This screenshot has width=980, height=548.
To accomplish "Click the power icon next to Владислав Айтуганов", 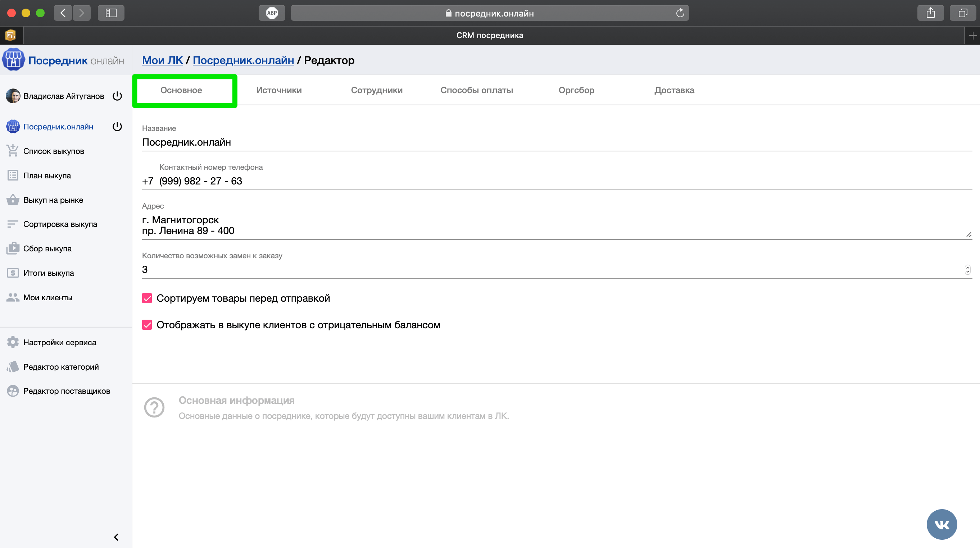I will pyautogui.click(x=117, y=96).
